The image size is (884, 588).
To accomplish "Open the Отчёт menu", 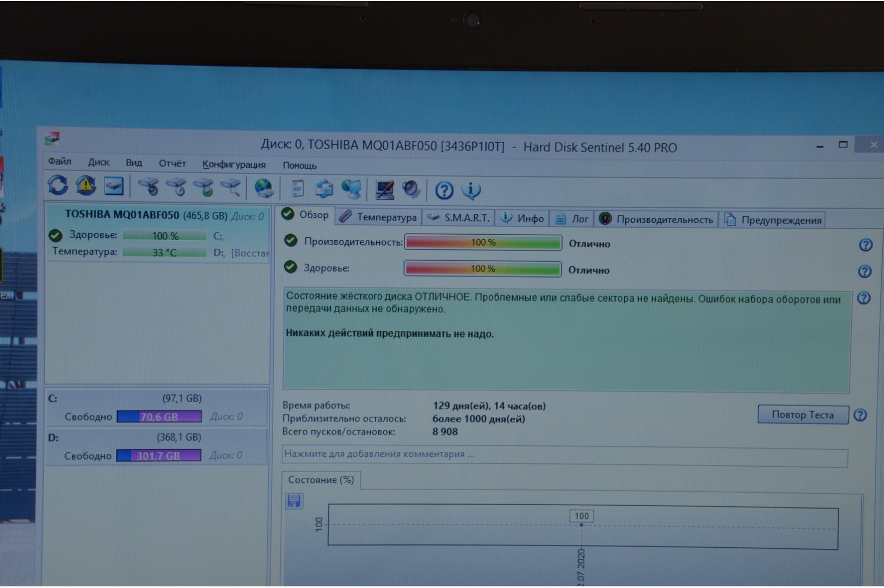I will pos(172,163).
